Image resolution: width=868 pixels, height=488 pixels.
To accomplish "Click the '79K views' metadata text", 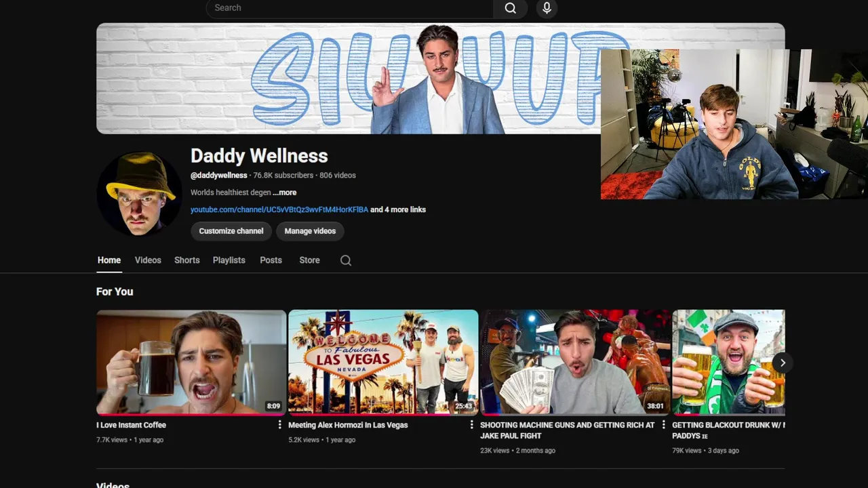I will point(686,451).
